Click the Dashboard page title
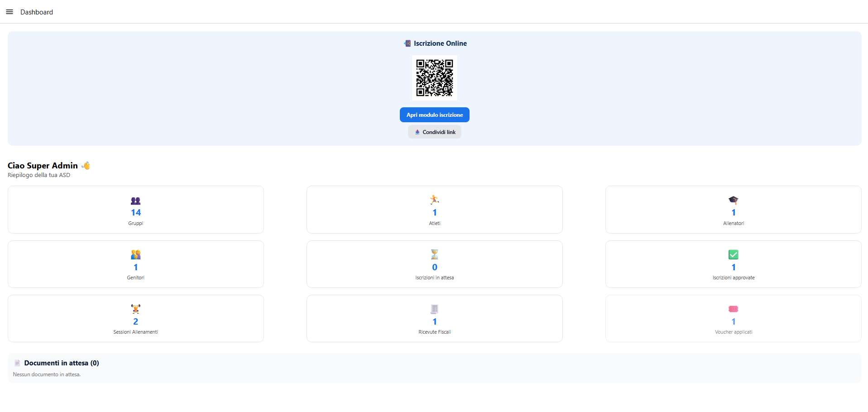The height and width of the screenshot is (412, 868). pyautogui.click(x=37, y=12)
